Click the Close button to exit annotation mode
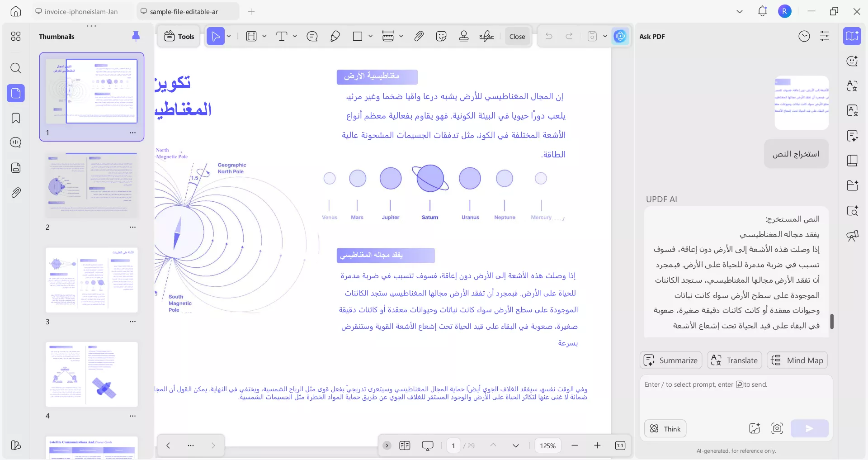The height and width of the screenshot is (460, 868). coord(517,36)
